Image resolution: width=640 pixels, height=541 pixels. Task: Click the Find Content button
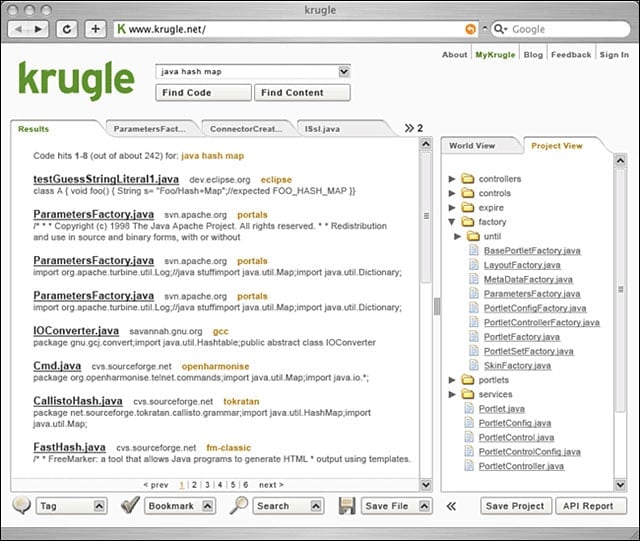coord(302,93)
